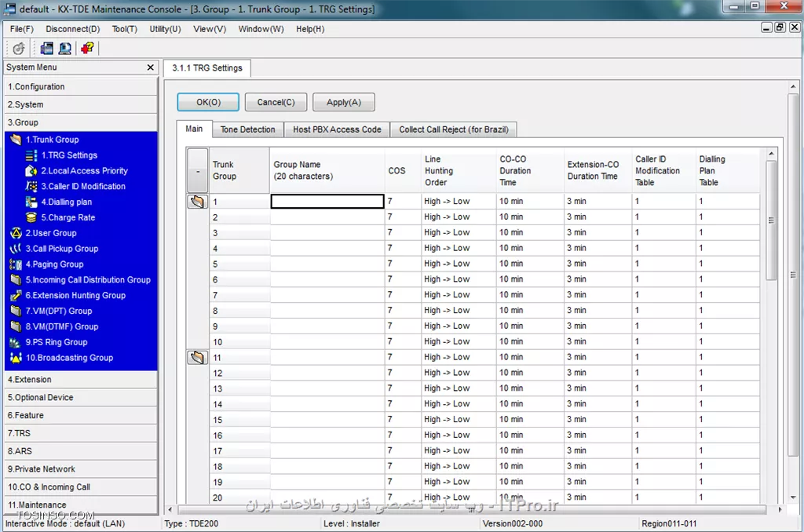Select the Main tab

pos(194,129)
